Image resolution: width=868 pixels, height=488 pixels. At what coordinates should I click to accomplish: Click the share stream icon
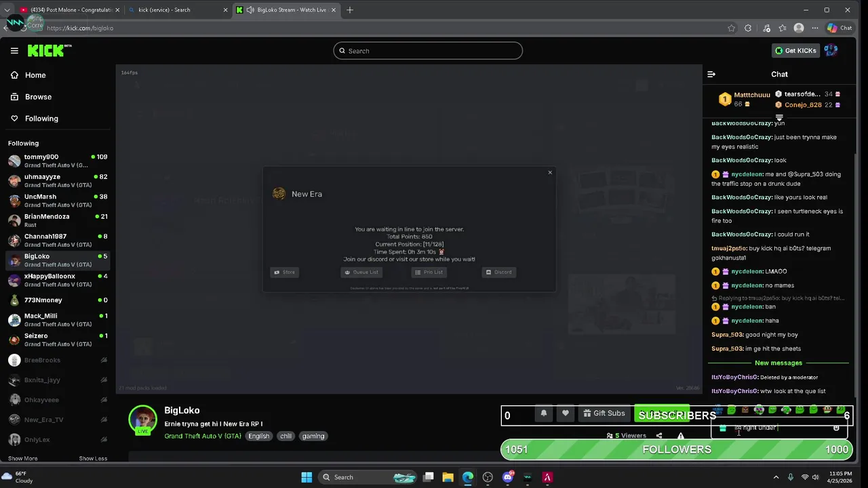coord(659,436)
